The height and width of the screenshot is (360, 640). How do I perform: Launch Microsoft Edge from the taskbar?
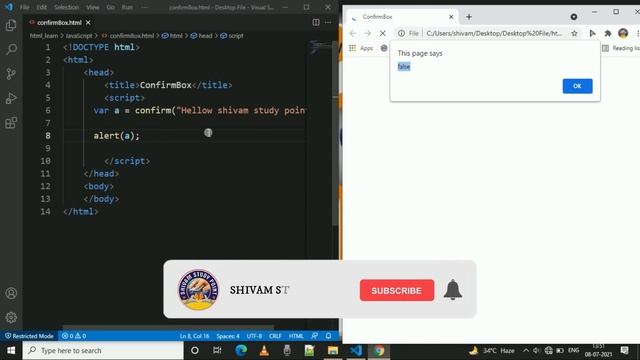[x=241, y=351]
